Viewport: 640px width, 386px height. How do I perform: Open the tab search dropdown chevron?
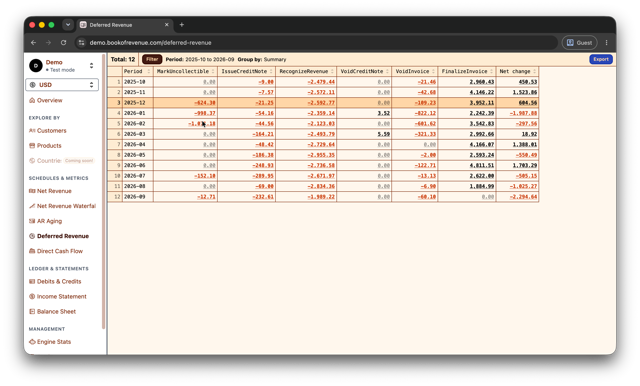click(68, 24)
